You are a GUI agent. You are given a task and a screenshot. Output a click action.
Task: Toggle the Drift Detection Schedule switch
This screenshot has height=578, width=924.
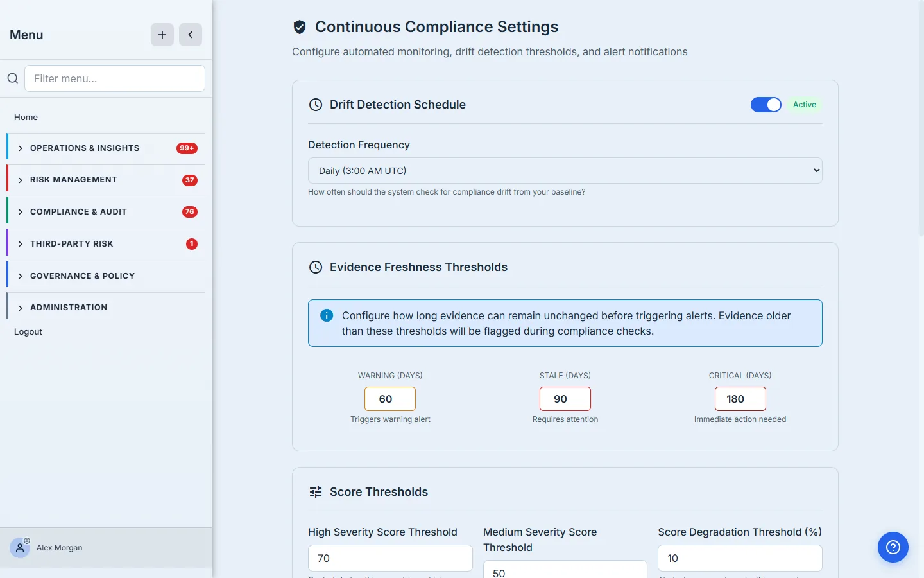tap(766, 105)
